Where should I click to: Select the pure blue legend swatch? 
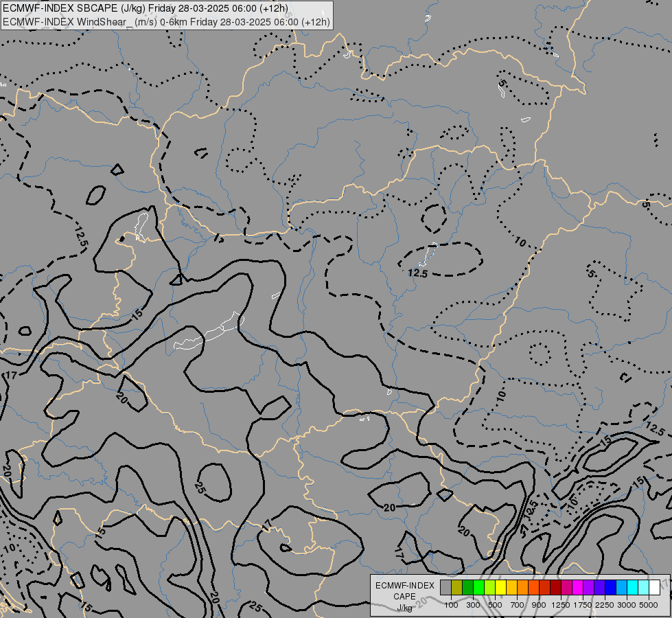coord(611,587)
